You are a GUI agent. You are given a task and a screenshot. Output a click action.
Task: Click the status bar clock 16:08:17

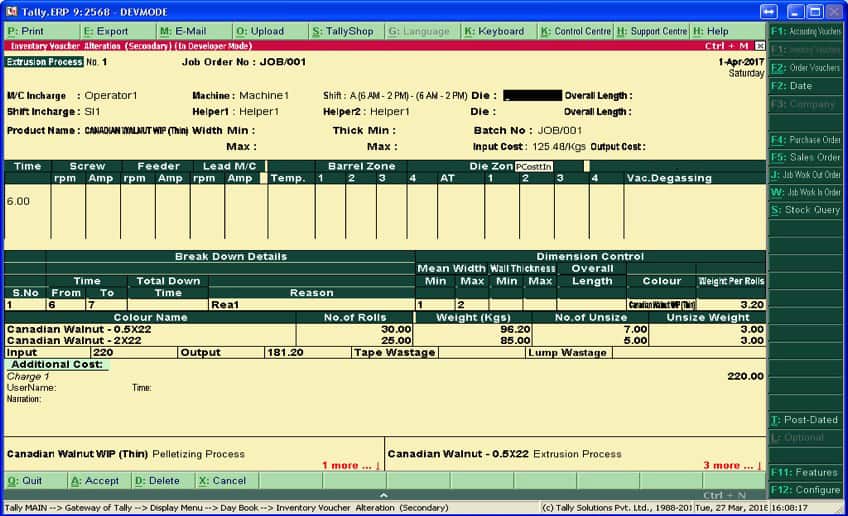coord(788,507)
